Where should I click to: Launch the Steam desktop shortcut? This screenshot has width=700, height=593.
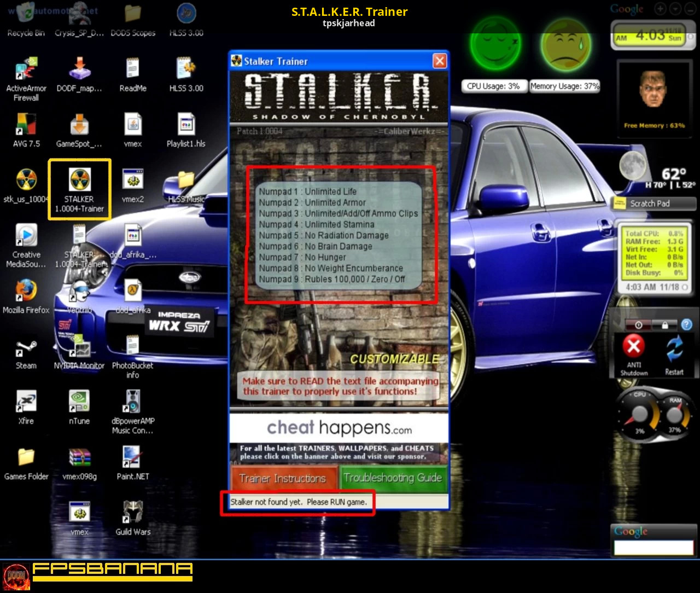[x=26, y=353]
